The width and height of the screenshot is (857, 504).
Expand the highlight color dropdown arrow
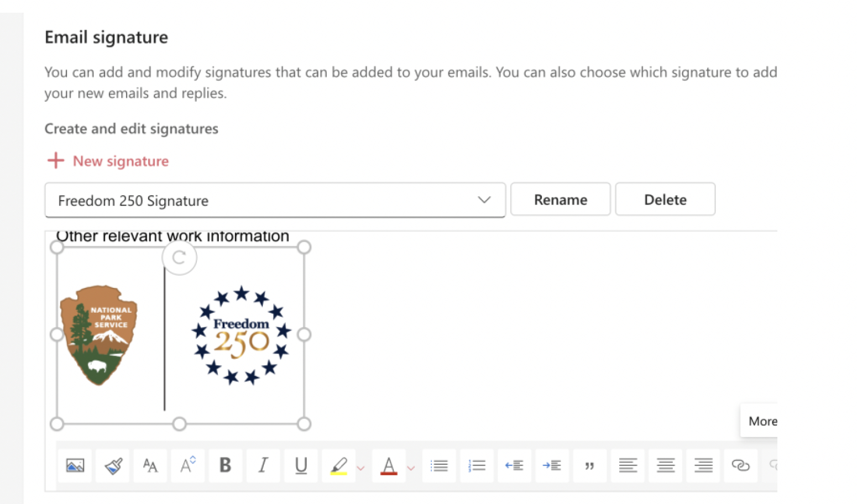360,468
